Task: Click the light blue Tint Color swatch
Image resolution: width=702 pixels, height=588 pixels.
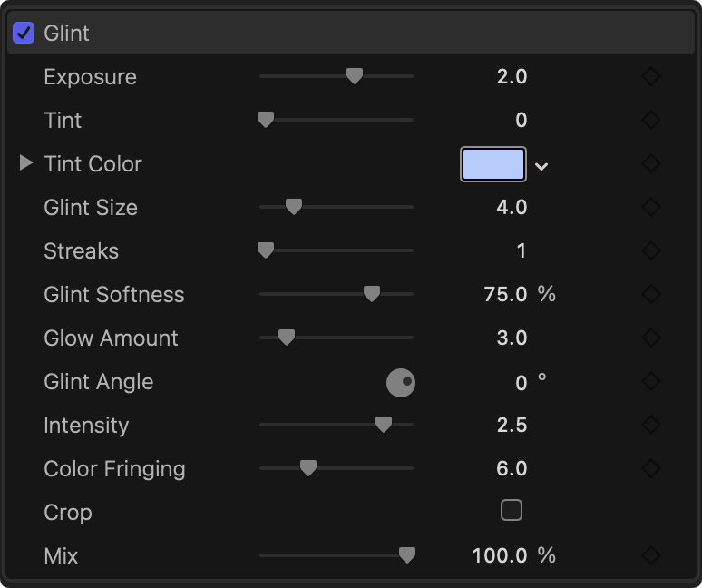Action: [493, 164]
